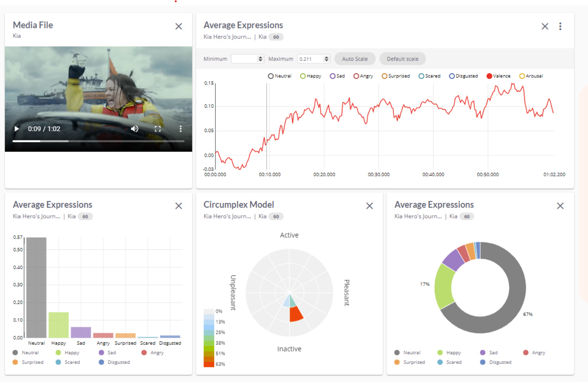The height and width of the screenshot is (382, 588).
Task: Enable the Arousal series in legend
Action: (x=531, y=76)
